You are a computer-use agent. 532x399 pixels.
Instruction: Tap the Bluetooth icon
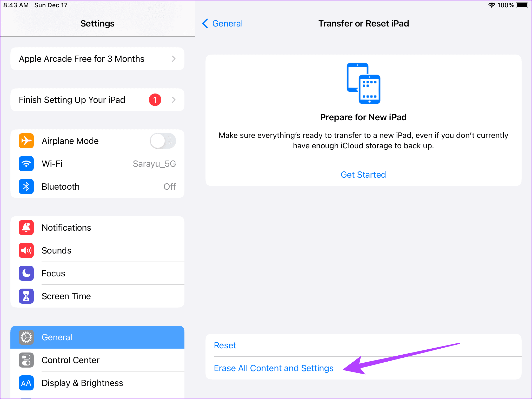(x=26, y=186)
